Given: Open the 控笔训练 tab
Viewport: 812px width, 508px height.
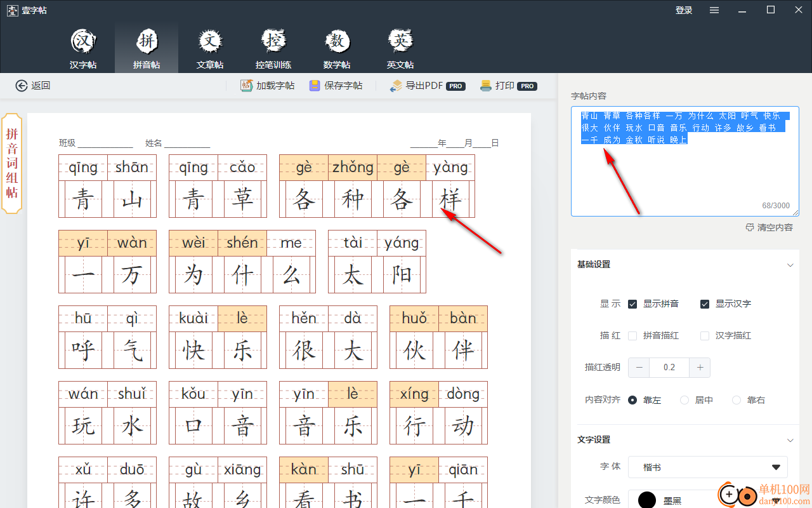Looking at the screenshot, I should click(273, 48).
